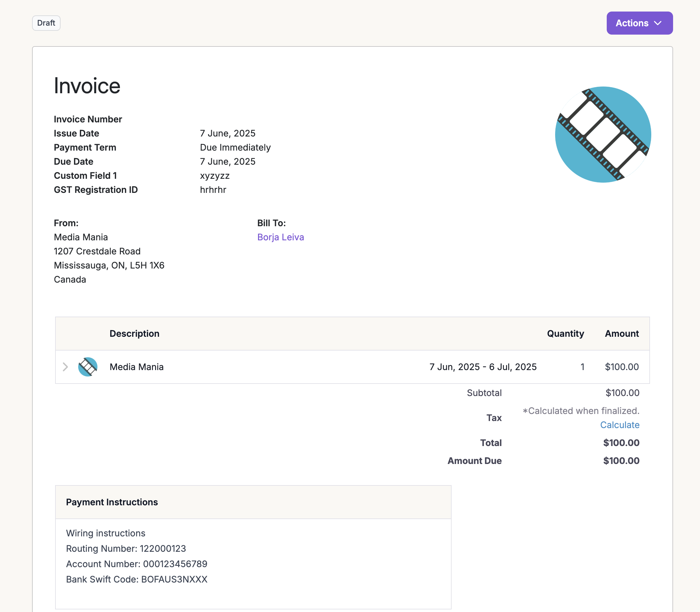The height and width of the screenshot is (612, 700).
Task: Click the Invoice title heading
Action: coord(87,85)
